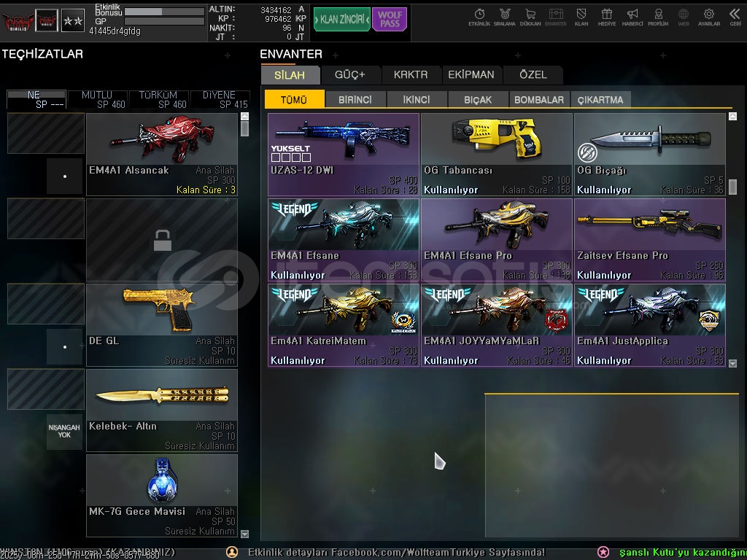Select the ÇIKARTMA filter tab
This screenshot has height=560, width=747.
600,99
